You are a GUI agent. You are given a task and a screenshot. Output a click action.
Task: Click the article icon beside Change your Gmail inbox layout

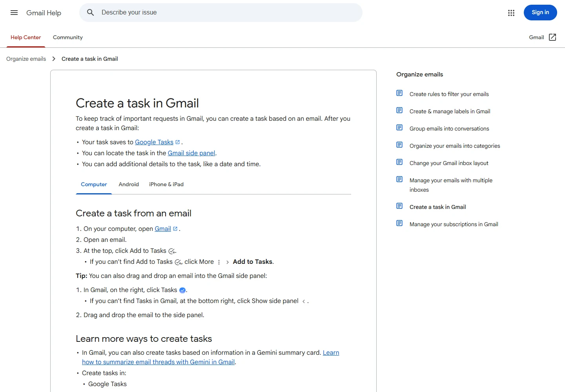point(399,162)
